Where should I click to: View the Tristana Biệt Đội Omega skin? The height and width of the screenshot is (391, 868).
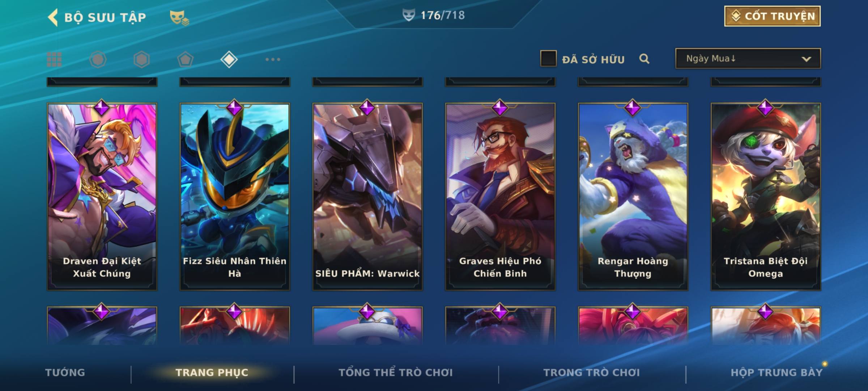(x=766, y=197)
